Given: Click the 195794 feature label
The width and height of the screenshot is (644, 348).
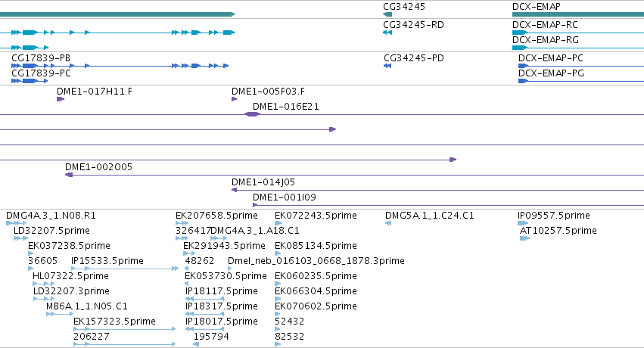Looking at the screenshot, I should pyautogui.click(x=211, y=337).
